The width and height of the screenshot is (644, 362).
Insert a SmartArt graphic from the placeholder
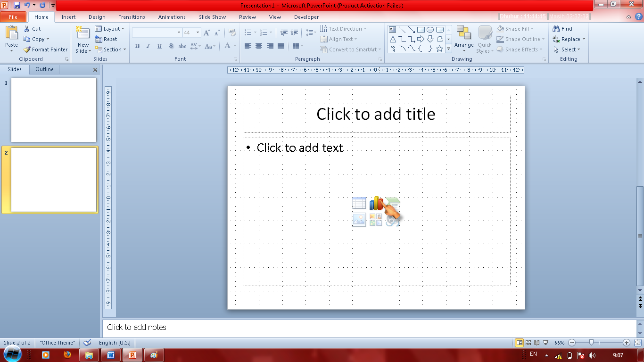pyautogui.click(x=392, y=203)
